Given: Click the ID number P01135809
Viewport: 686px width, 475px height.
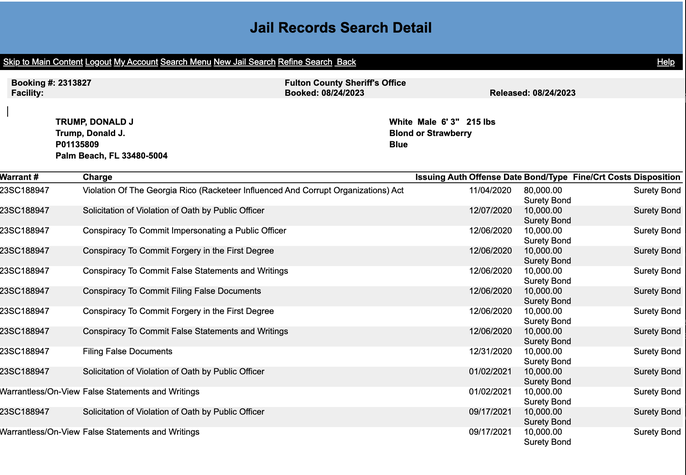Looking at the screenshot, I should coord(77,144).
